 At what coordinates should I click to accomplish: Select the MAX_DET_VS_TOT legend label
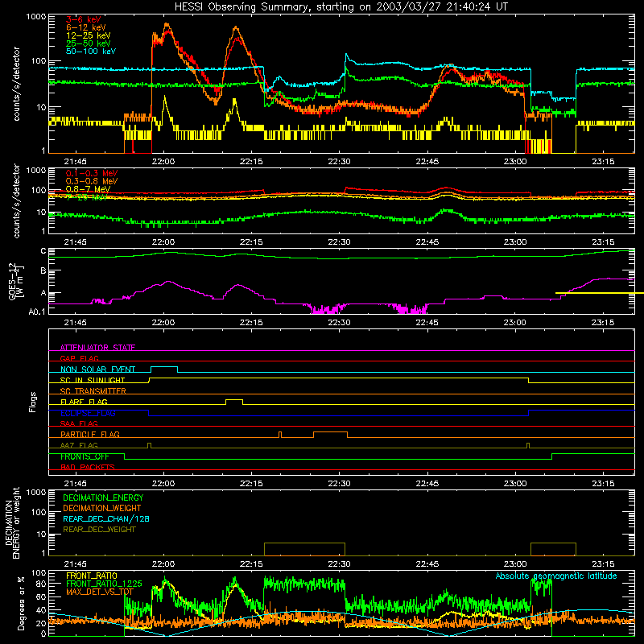pyautogui.click(x=100, y=592)
